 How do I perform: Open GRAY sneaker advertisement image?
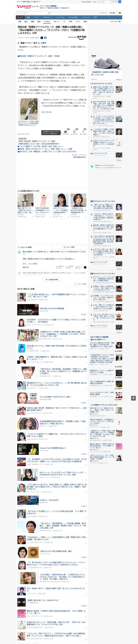(x=106, y=62)
